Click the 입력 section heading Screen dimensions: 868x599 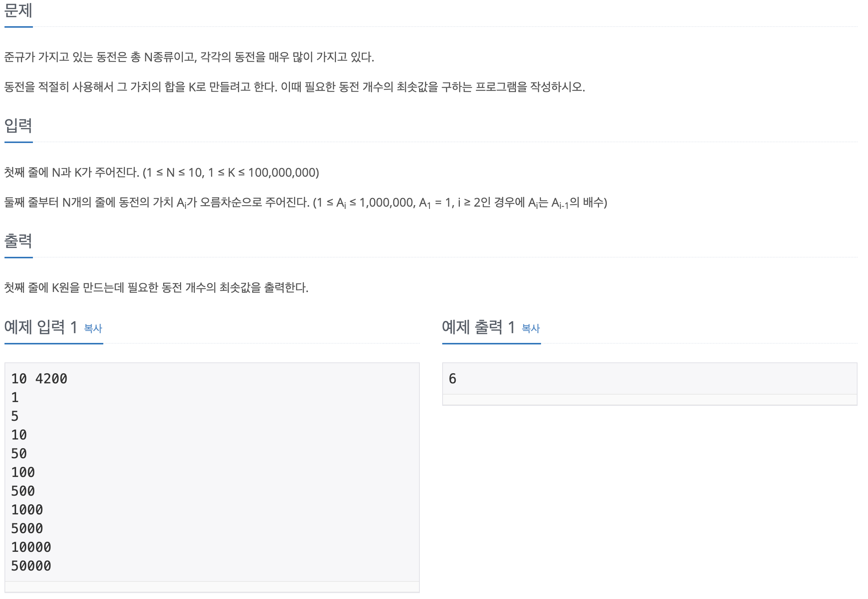pos(18,126)
